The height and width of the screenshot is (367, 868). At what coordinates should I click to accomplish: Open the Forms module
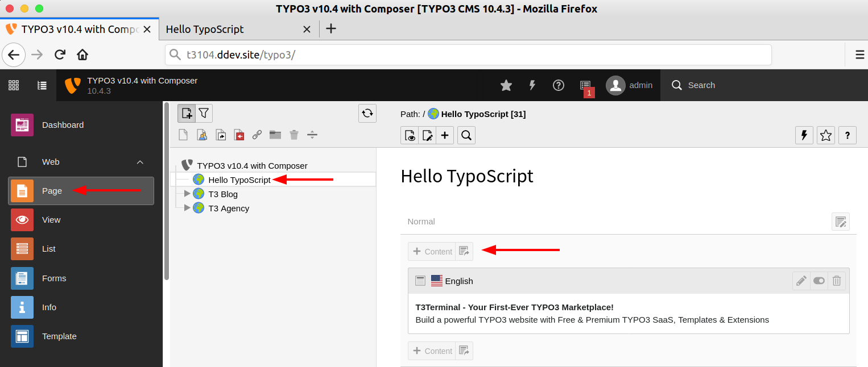click(81, 278)
